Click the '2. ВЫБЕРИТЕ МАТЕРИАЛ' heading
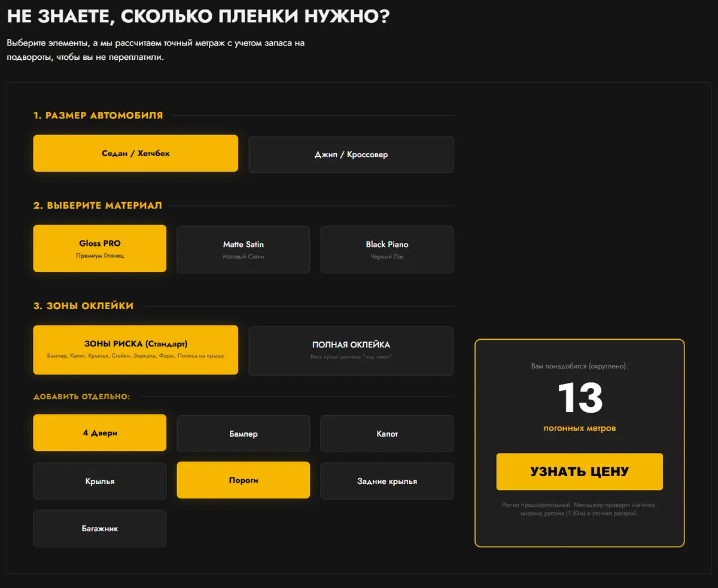The height and width of the screenshot is (588, 718). [98, 206]
